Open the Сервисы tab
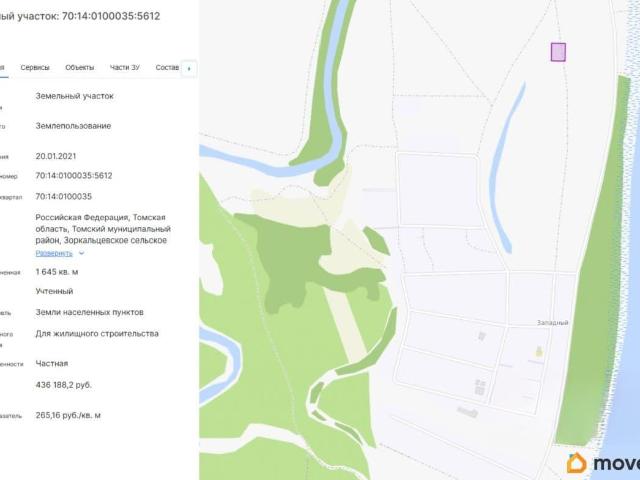The image size is (640, 480). (x=35, y=67)
